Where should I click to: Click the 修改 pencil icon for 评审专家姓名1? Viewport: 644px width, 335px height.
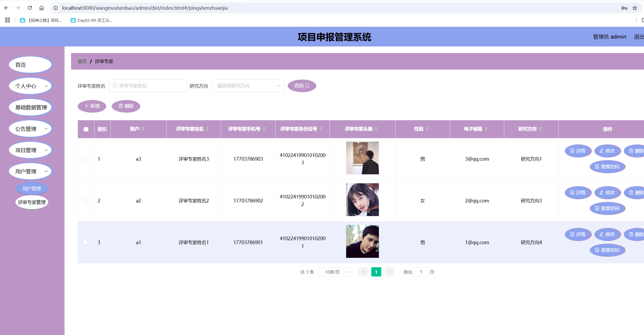(x=601, y=234)
